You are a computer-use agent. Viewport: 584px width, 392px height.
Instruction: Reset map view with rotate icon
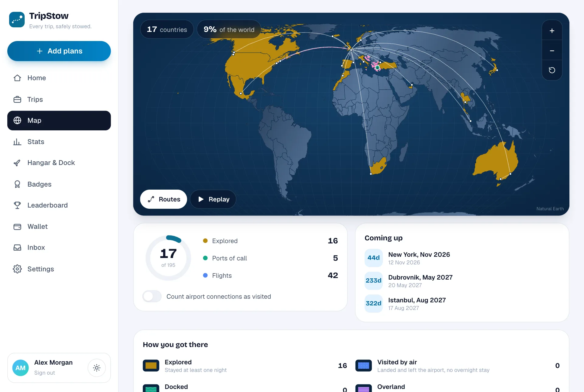click(x=552, y=70)
